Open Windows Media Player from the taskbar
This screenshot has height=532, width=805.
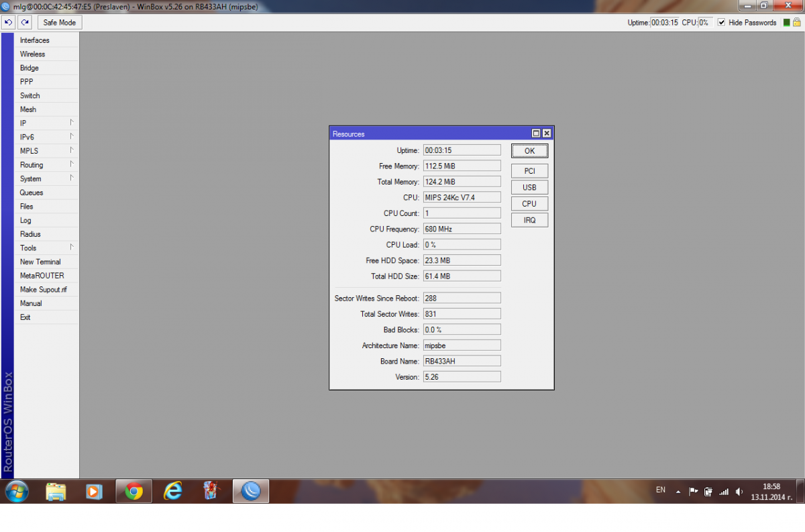(x=94, y=492)
